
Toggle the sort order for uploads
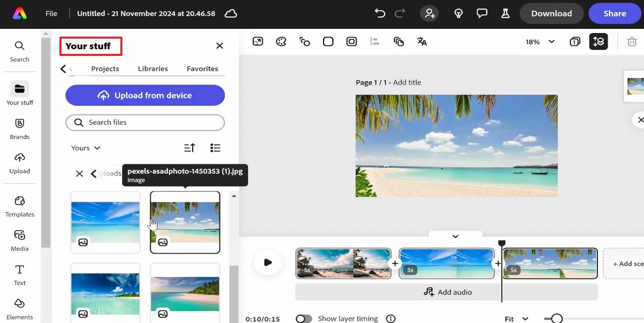pyautogui.click(x=189, y=147)
